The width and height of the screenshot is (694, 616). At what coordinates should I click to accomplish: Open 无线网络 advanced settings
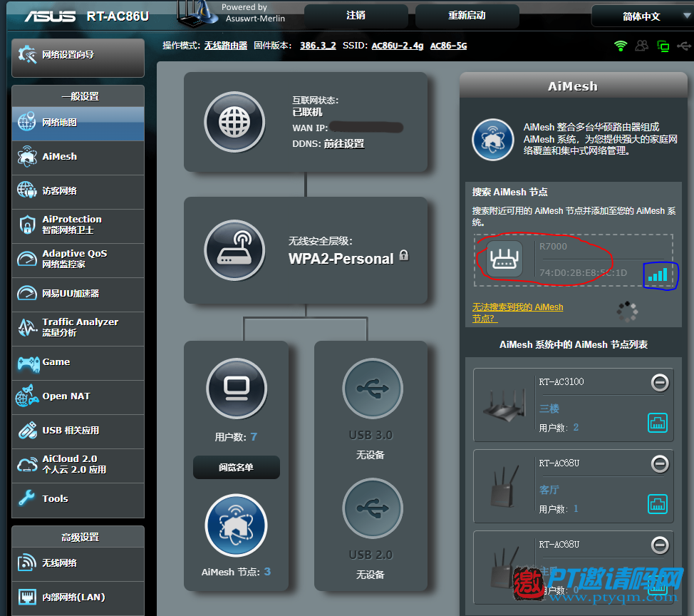click(x=78, y=564)
